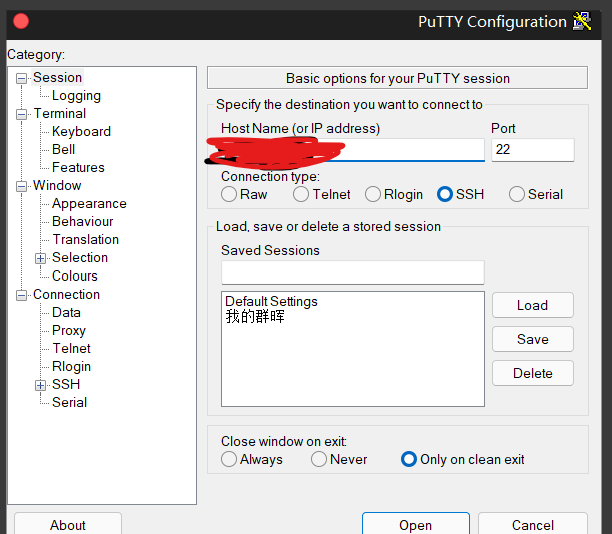Click the PuTTY icon in title bar
The height and width of the screenshot is (534, 612).
582,21
